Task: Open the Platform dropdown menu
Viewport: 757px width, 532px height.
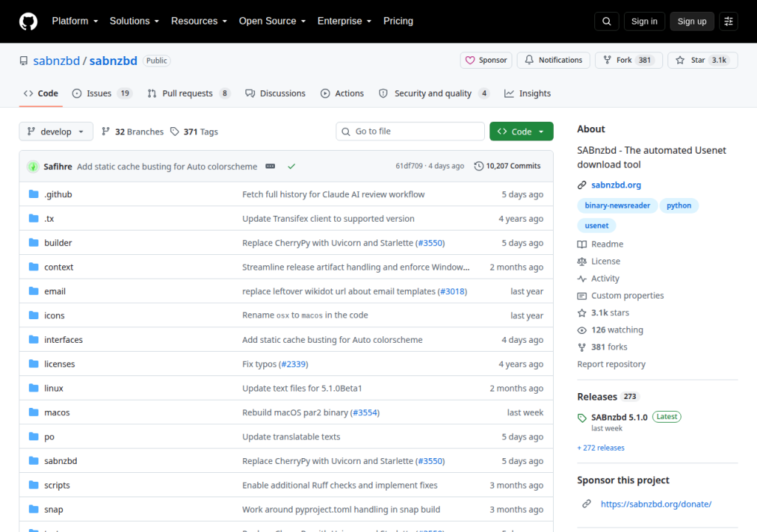Action: pyautogui.click(x=75, y=21)
